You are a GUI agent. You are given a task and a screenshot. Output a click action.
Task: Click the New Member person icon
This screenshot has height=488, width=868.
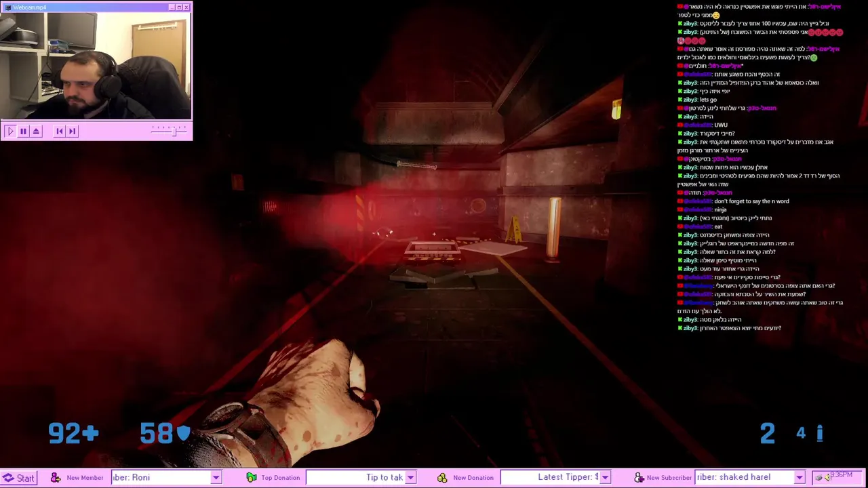pyautogui.click(x=56, y=478)
